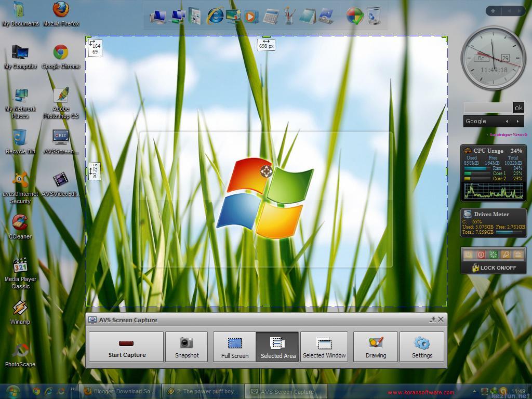Click the green restart icon on lock gadget
The height and width of the screenshot is (399, 532).
[x=493, y=255]
